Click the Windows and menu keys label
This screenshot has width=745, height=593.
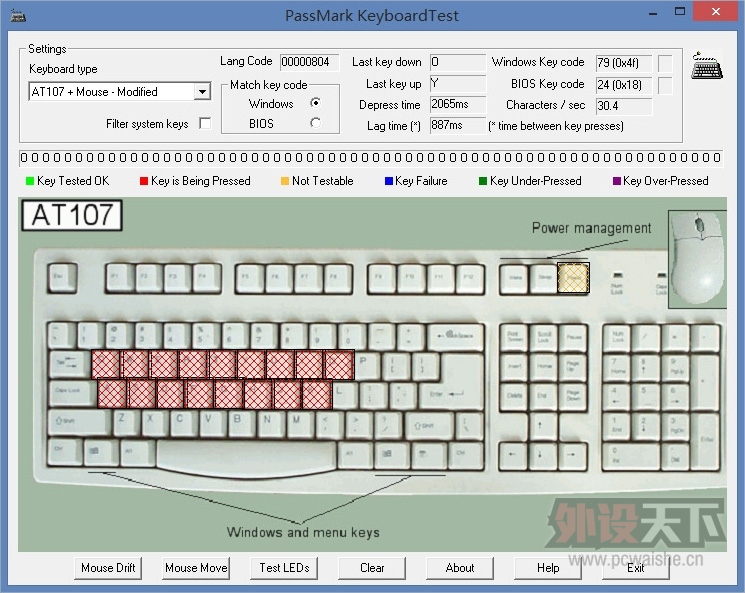tap(303, 532)
